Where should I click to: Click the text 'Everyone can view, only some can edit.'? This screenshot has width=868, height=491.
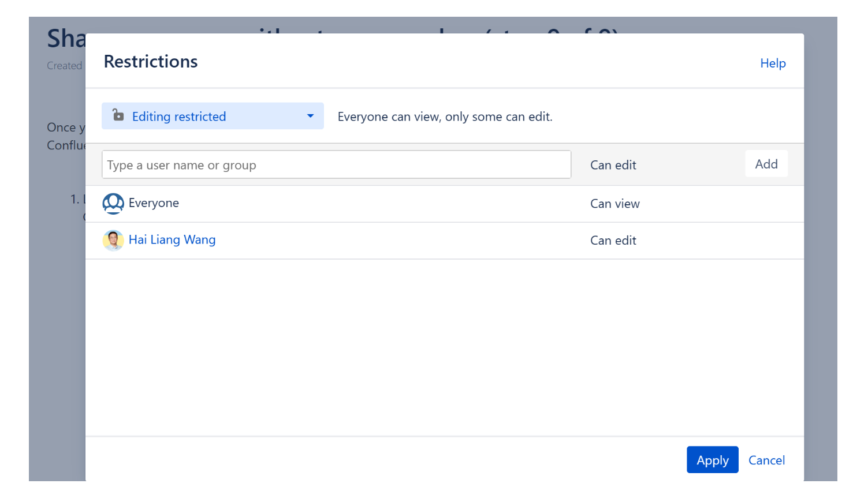[x=445, y=117]
